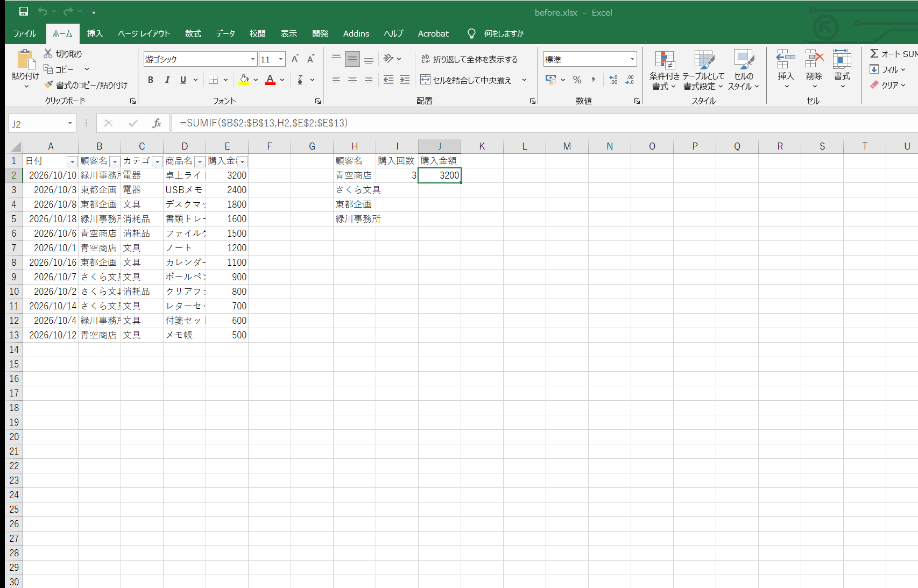Increase font size with large A icon
The height and width of the screenshot is (588, 918).
[295, 59]
